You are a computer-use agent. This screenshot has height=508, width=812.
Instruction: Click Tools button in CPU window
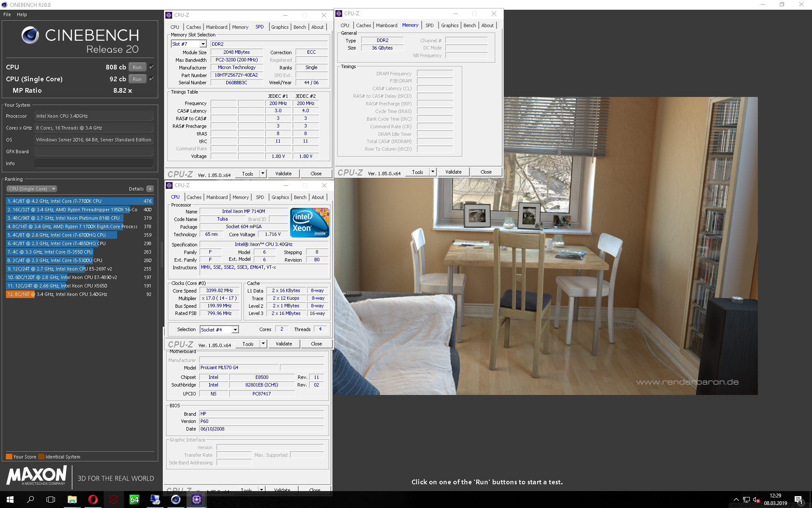248,344
